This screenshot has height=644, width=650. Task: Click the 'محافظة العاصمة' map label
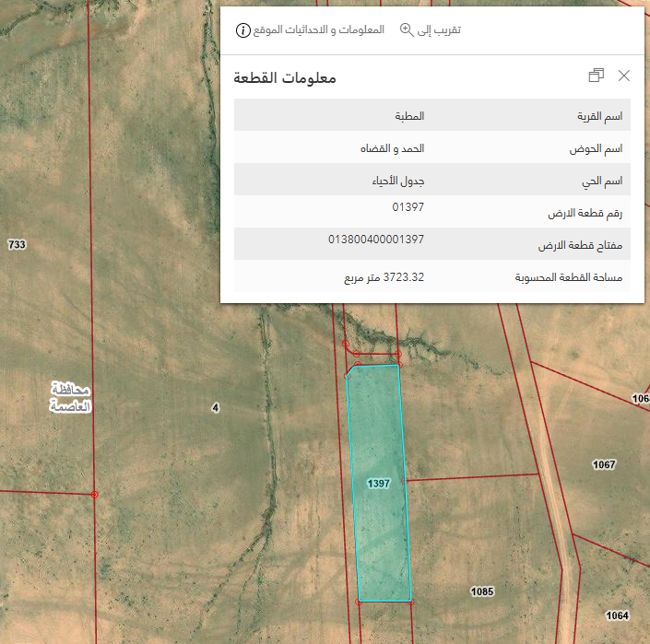[70, 398]
